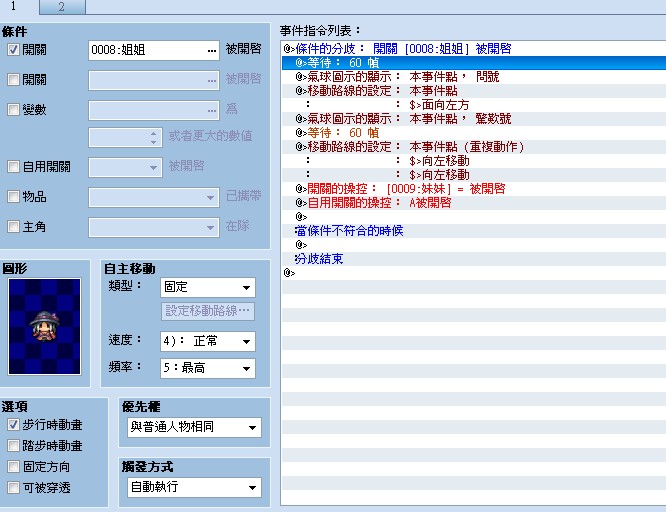Enable the 物品 condition checkbox

point(13,196)
